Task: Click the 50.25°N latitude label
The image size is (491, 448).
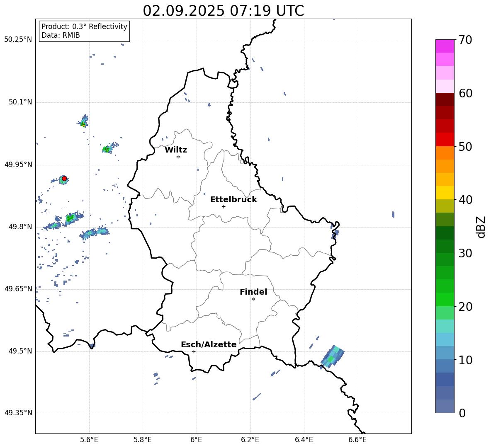Action: [x=18, y=40]
